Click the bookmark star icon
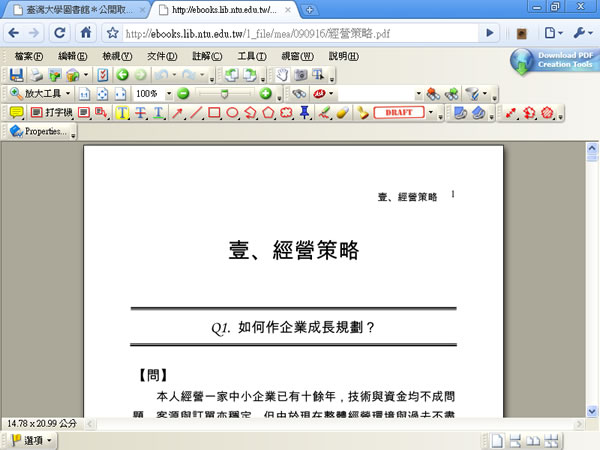This screenshot has height=450, width=600. pyautogui.click(x=112, y=33)
